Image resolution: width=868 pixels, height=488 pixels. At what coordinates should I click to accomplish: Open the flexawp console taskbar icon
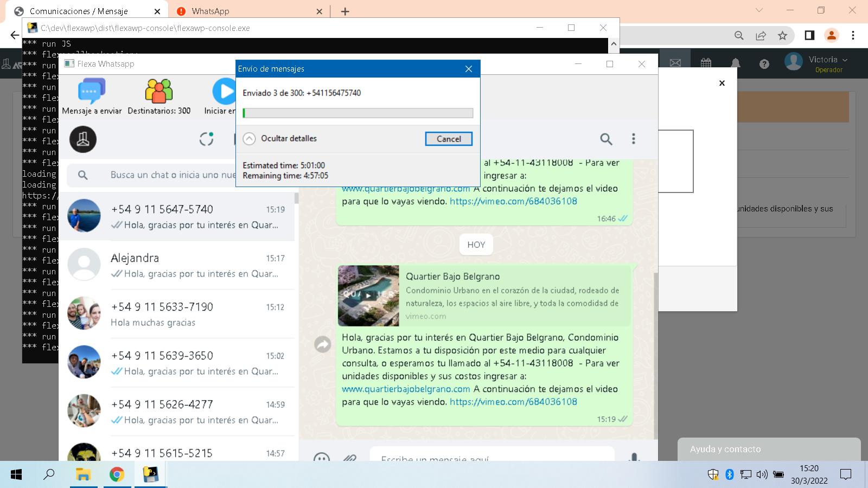click(150, 474)
